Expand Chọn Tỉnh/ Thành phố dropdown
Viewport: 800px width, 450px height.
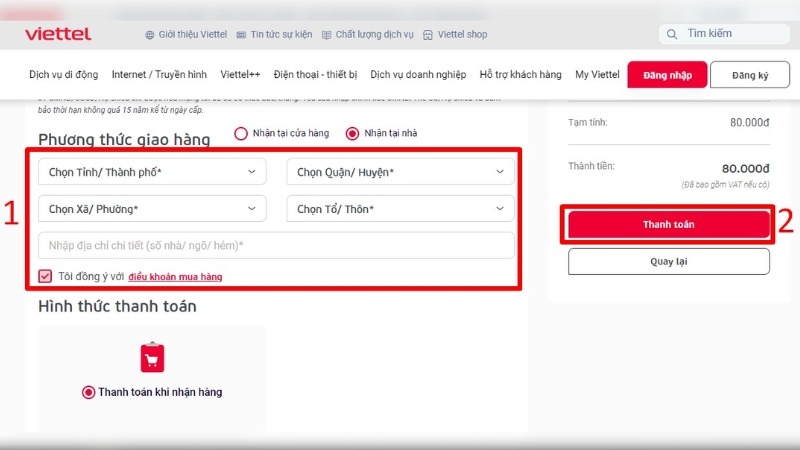[x=152, y=172]
